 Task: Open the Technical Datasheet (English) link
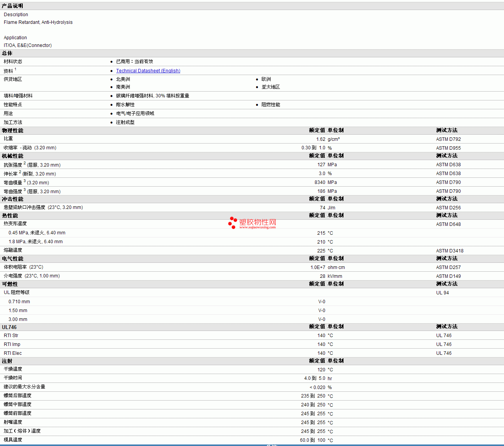[148, 71]
